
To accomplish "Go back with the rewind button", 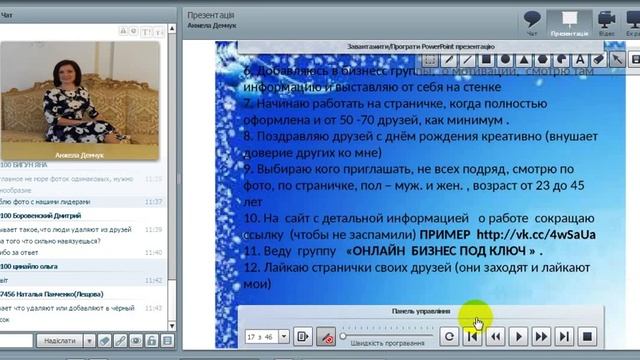I will [496, 336].
